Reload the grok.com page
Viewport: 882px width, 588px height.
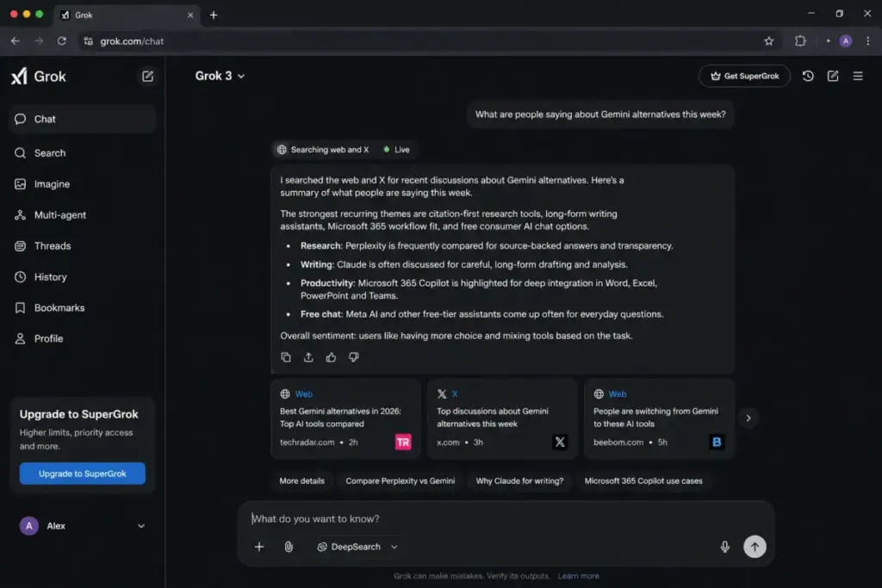[x=62, y=41]
